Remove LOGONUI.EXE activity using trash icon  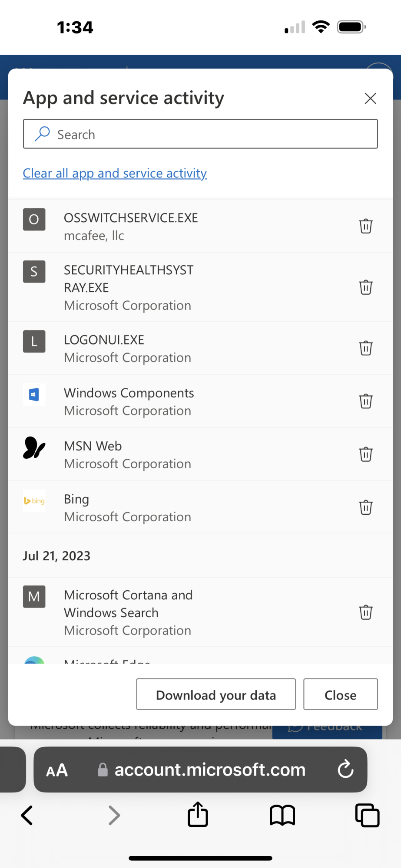pos(366,348)
